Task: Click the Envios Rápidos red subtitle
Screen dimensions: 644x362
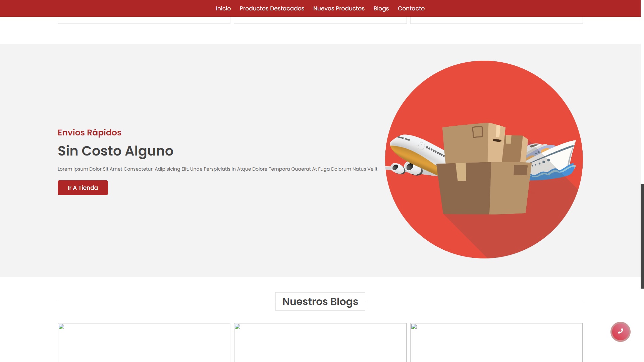Action: (x=90, y=132)
